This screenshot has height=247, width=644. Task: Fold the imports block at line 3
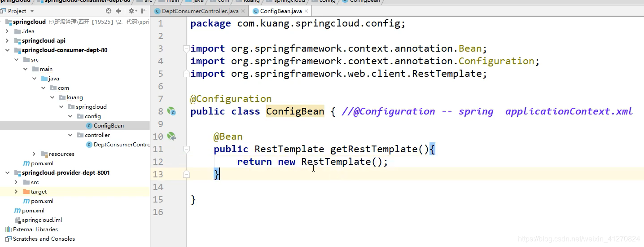[x=187, y=49]
